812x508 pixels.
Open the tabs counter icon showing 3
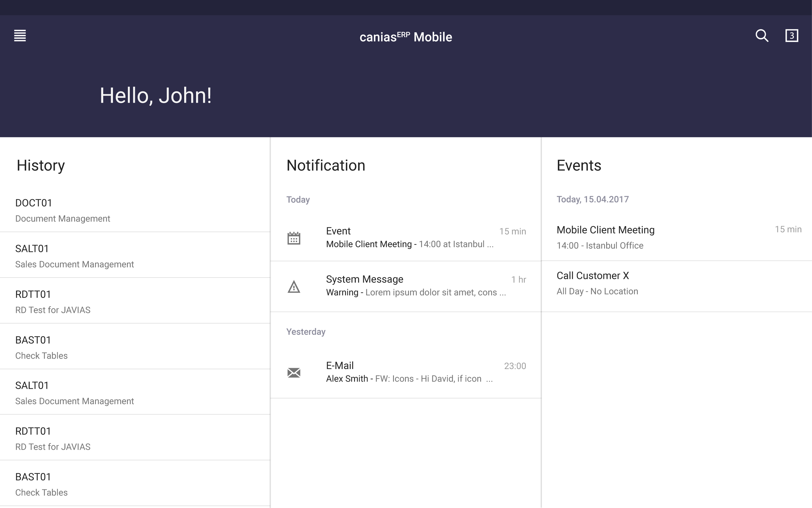click(x=792, y=36)
